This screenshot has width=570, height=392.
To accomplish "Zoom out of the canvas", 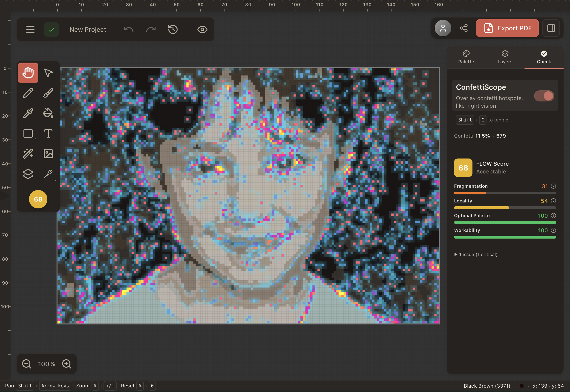I will pos(26,364).
